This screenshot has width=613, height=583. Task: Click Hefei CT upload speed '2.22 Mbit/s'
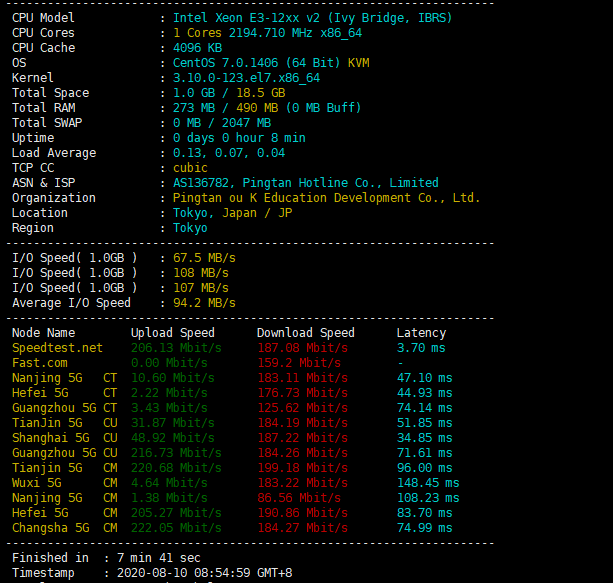click(169, 393)
